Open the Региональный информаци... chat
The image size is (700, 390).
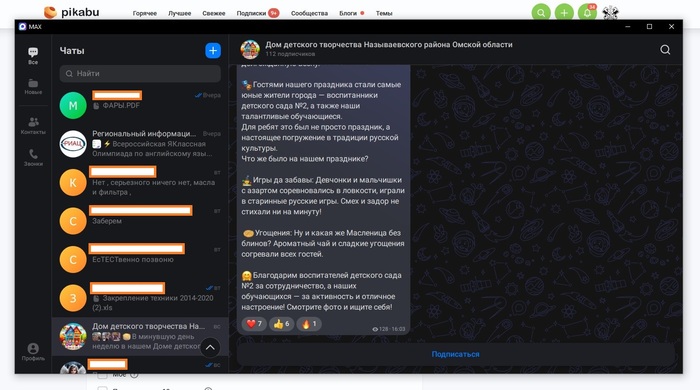tap(140, 144)
